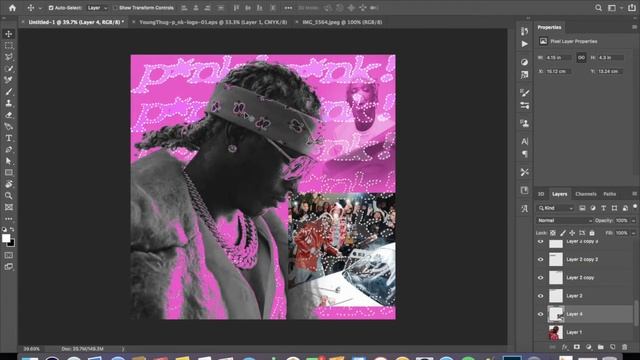Viewport: 640px width, 360px height.
Task: Select the Clone Stamp tool
Action: pos(9,103)
